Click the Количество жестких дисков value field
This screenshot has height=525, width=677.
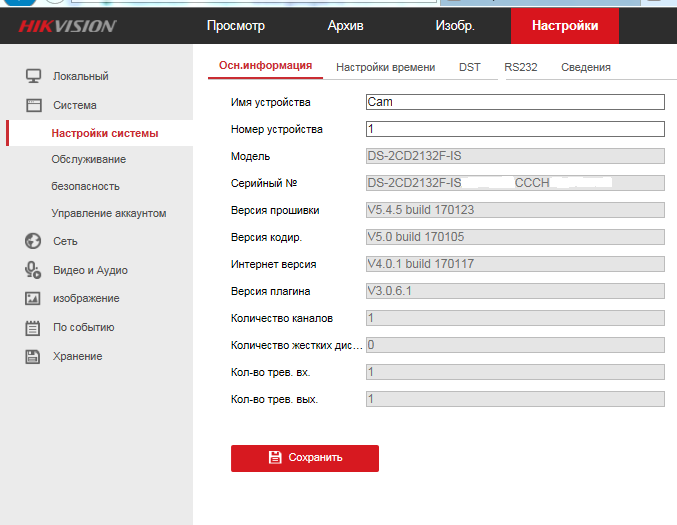515,345
